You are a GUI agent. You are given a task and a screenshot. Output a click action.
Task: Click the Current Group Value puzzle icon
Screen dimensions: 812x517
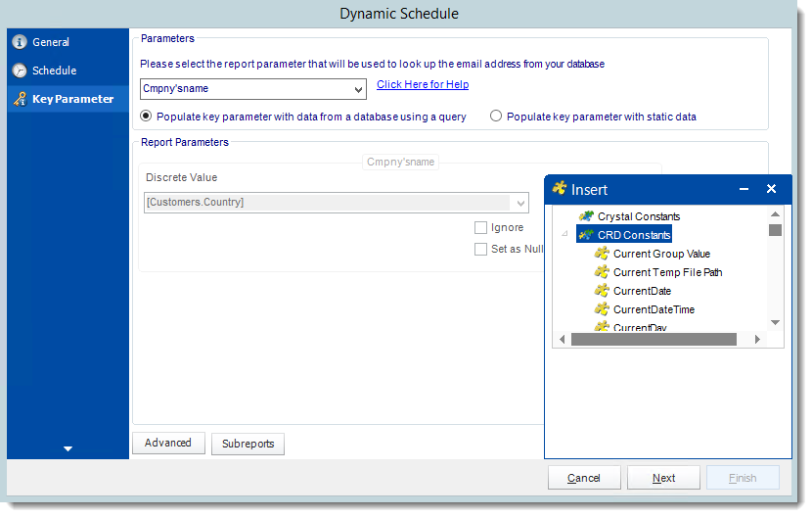point(602,254)
